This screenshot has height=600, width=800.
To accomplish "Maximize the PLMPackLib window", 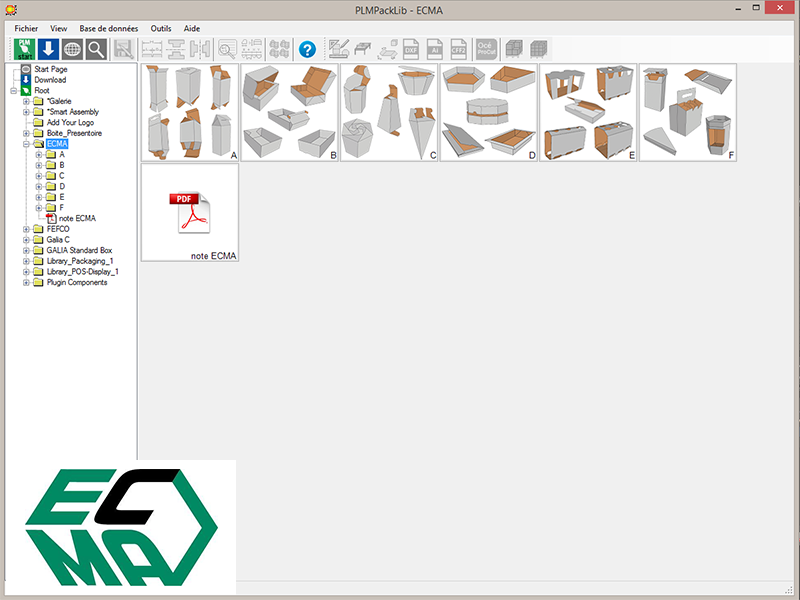I will 756,8.
